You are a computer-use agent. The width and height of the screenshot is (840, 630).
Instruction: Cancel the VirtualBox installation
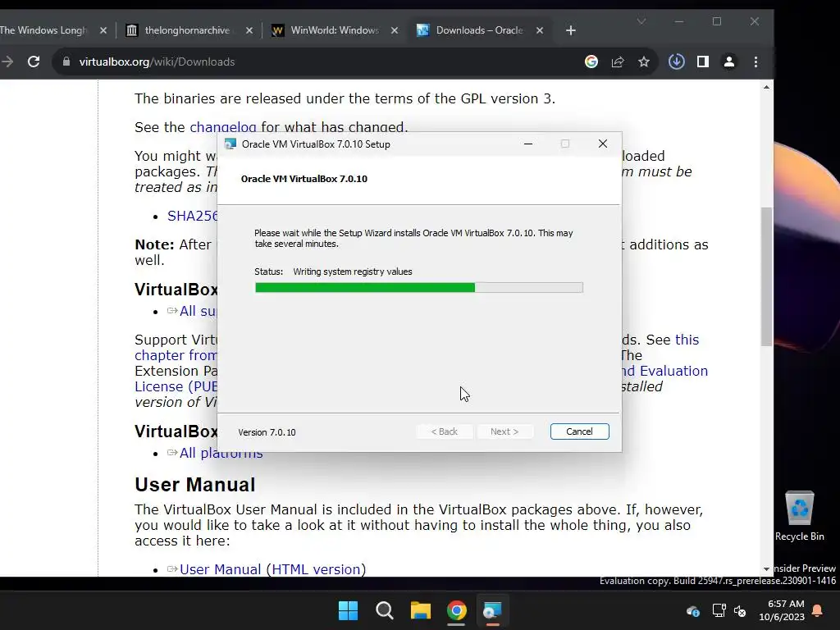pos(580,431)
